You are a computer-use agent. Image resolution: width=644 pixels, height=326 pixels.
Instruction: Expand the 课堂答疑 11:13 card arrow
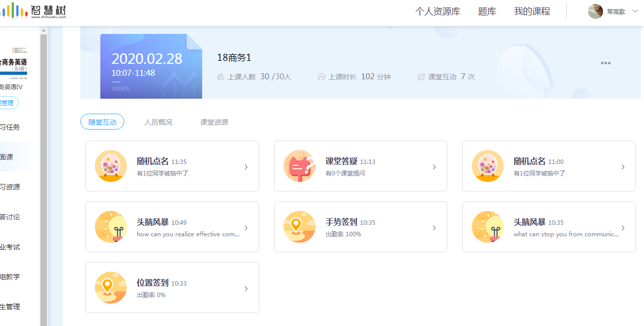434,167
